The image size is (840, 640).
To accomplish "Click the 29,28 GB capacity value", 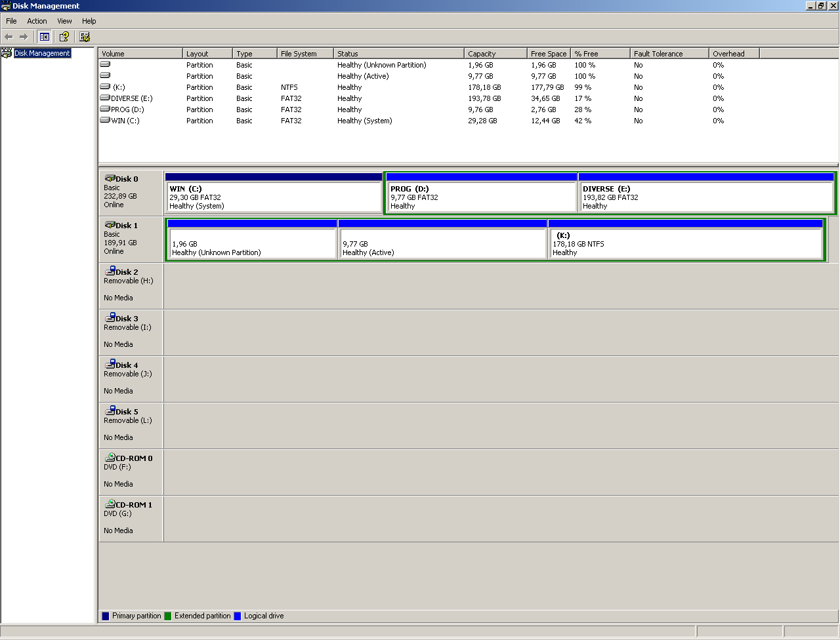I will coord(482,121).
